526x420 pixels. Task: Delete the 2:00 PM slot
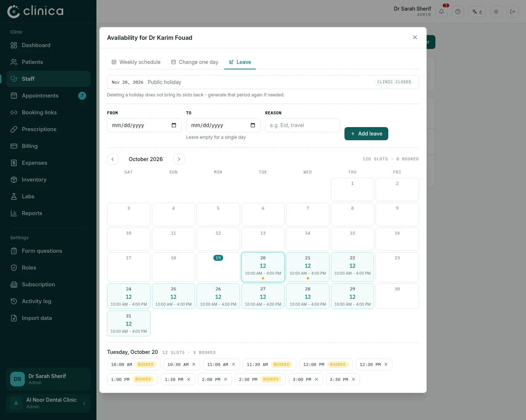click(x=226, y=379)
